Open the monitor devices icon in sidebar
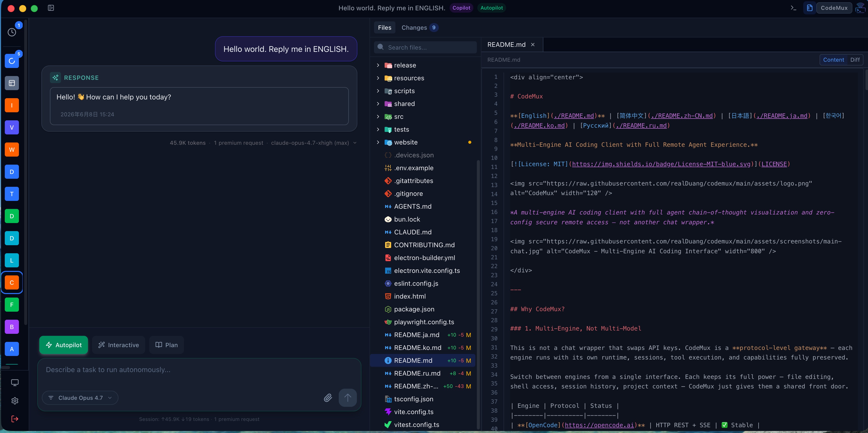This screenshot has width=868, height=433. tap(15, 383)
